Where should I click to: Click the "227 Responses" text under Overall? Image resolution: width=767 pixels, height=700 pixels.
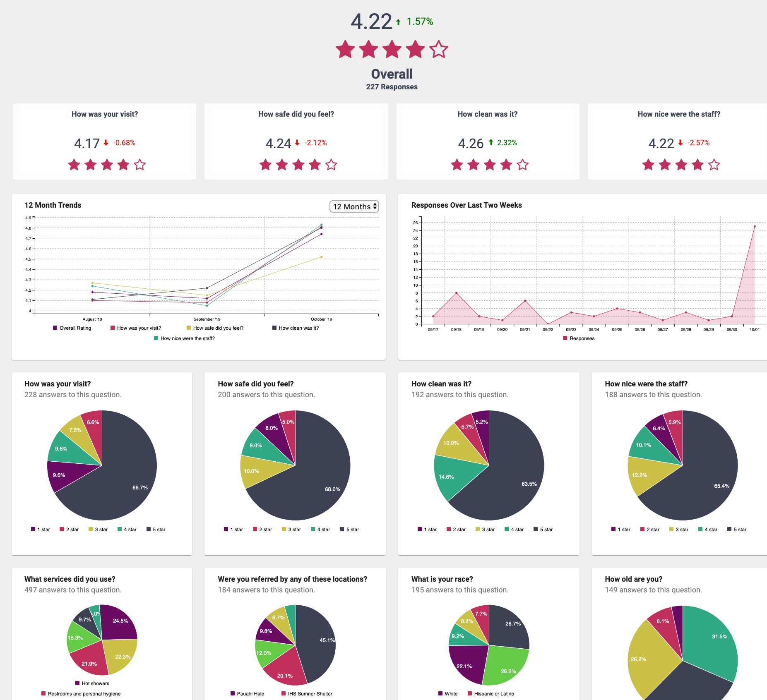(392, 87)
